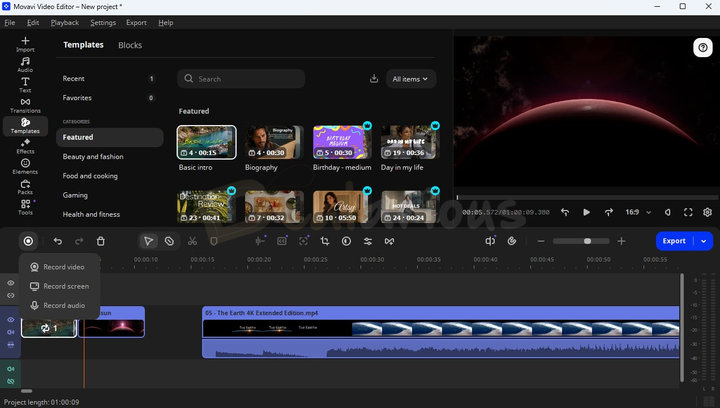Open the Settings menu
The height and width of the screenshot is (408, 720).
103,22
